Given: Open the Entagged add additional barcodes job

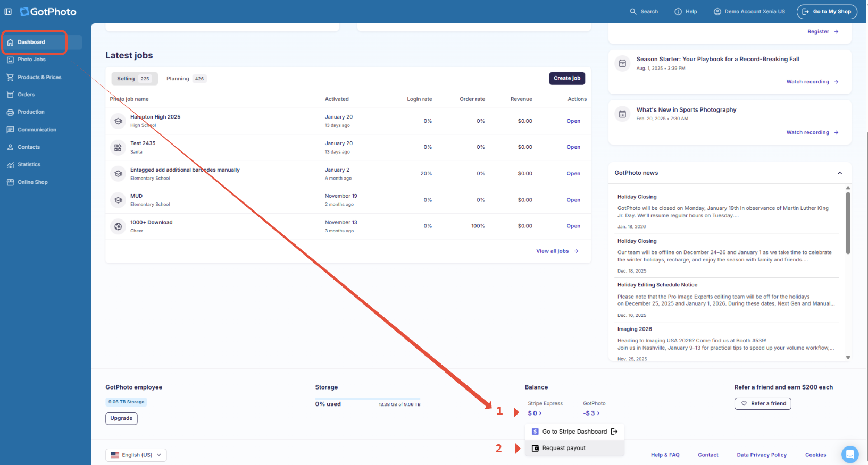Looking at the screenshot, I should pyautogui.click(x=573, y=174).
